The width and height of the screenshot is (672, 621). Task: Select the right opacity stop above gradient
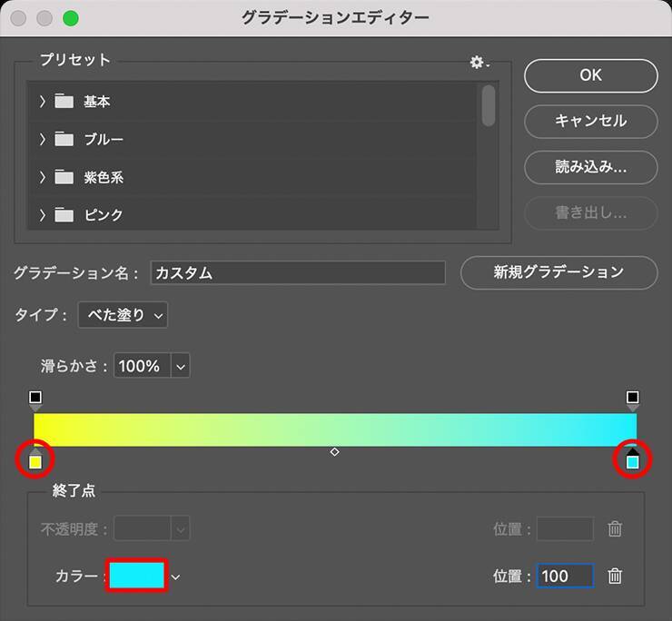pyautogui.click(x=633, y=399)
